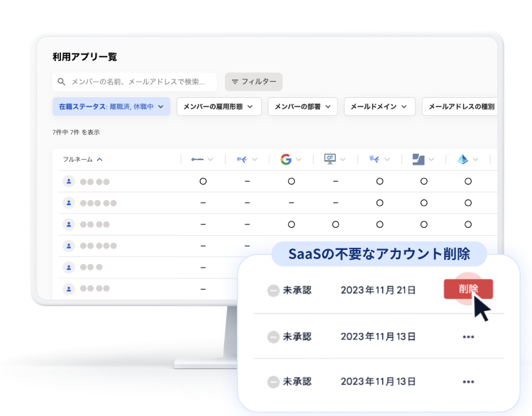This screenshot has width=532, height=416.
Task: Click the 利用アプリ一覧 heading
Action: (x=85, y=57)
